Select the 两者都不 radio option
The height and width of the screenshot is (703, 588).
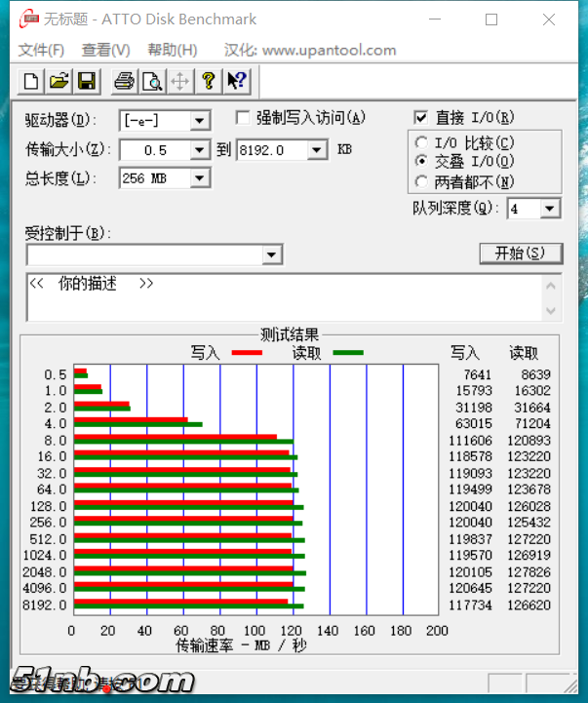[421, 181]
